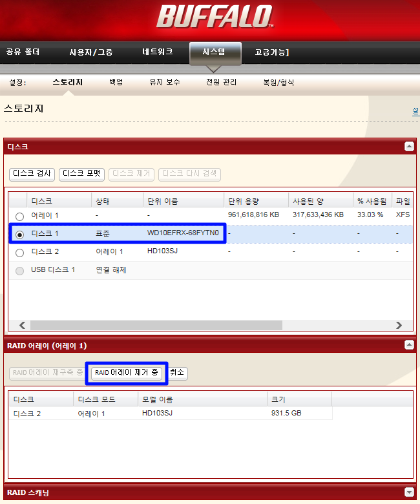The width and height of the screenshot is (420, 504).
Task: Click the 931.5 GB size cell
Action: 286,413
